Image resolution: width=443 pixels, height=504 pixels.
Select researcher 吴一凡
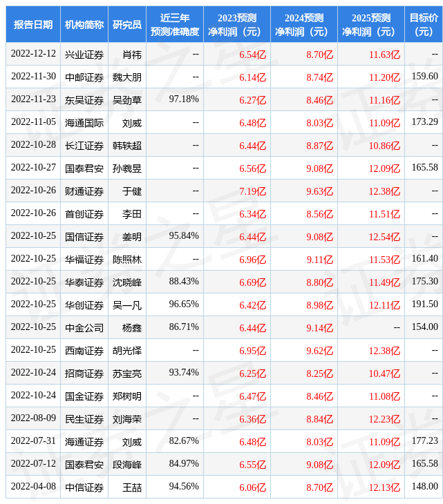pos(127,305)
